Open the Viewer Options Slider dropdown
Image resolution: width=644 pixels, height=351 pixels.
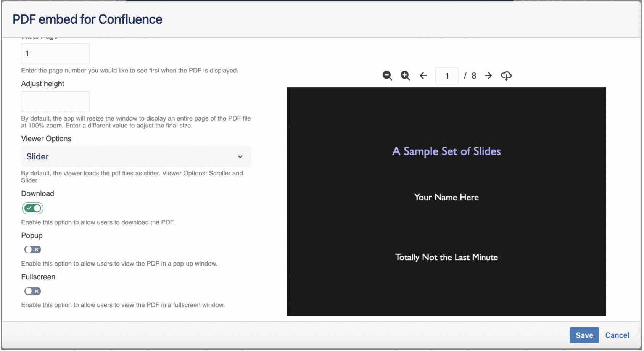click(136, 156)
